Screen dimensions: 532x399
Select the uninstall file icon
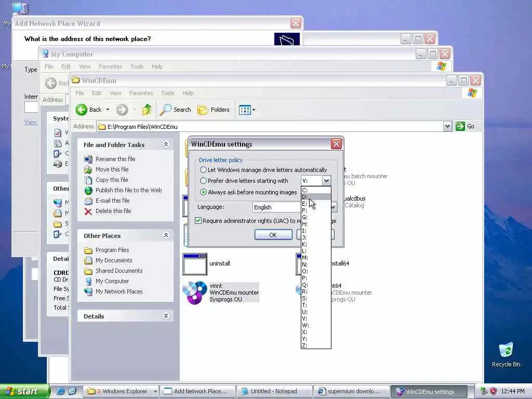coord(195,263)
